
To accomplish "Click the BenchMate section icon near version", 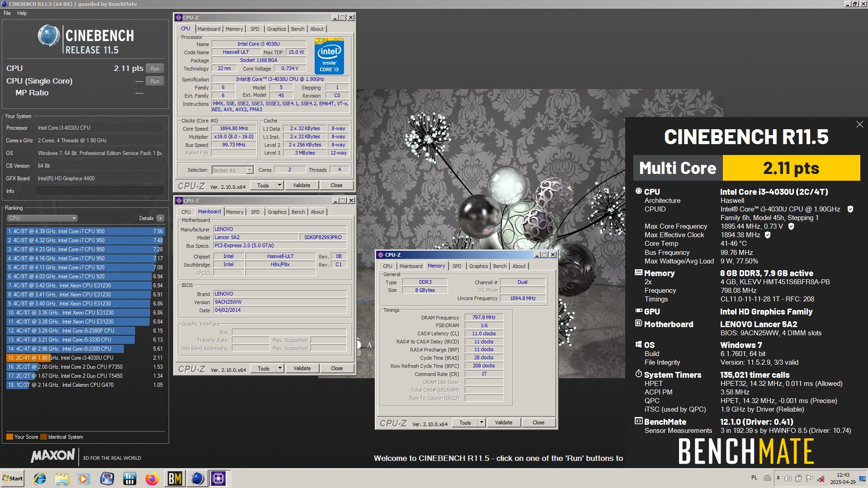I will (638, 421).
